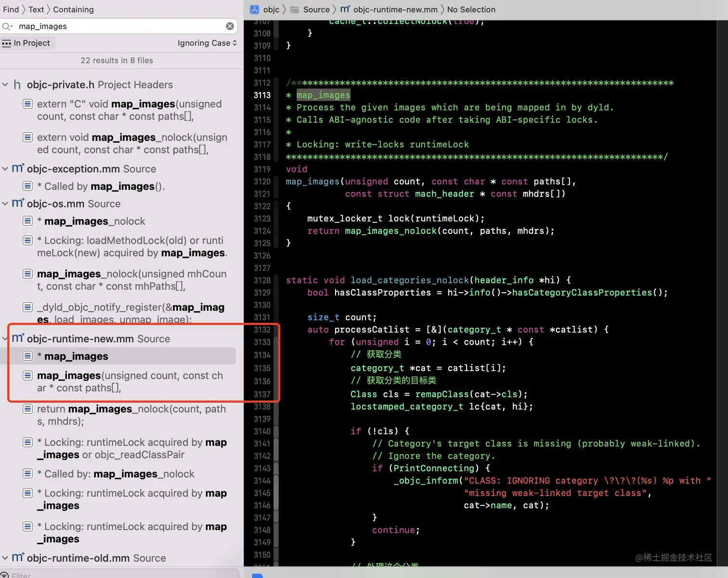728x578 pixels.
Task: Open objc-exception.mm Source file row
Action: (91, 169)
